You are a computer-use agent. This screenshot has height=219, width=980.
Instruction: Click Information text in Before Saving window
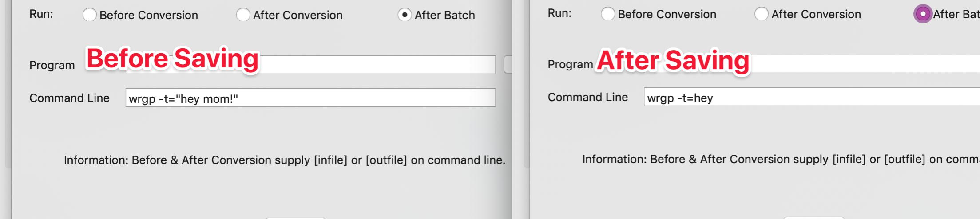(x=284, y=160)
